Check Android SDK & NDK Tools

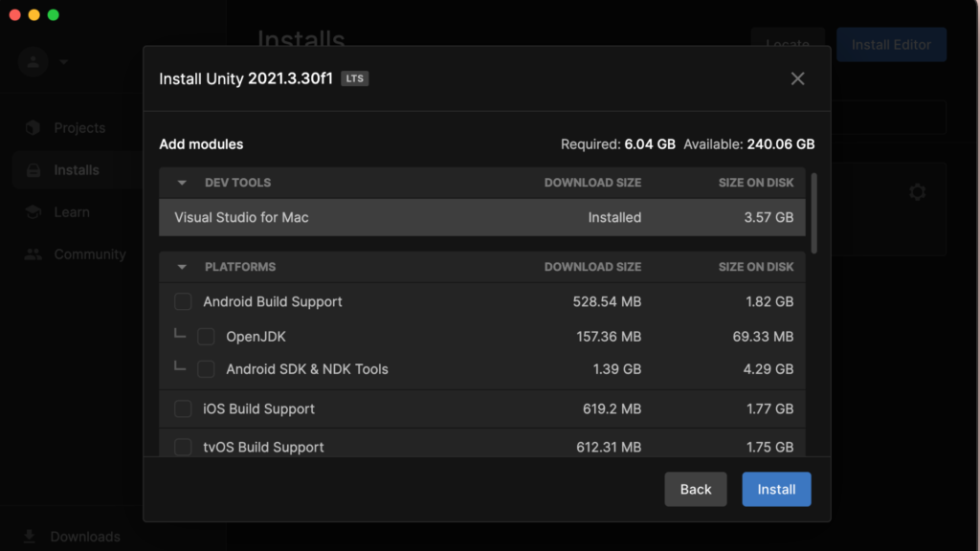click(206, 369)
